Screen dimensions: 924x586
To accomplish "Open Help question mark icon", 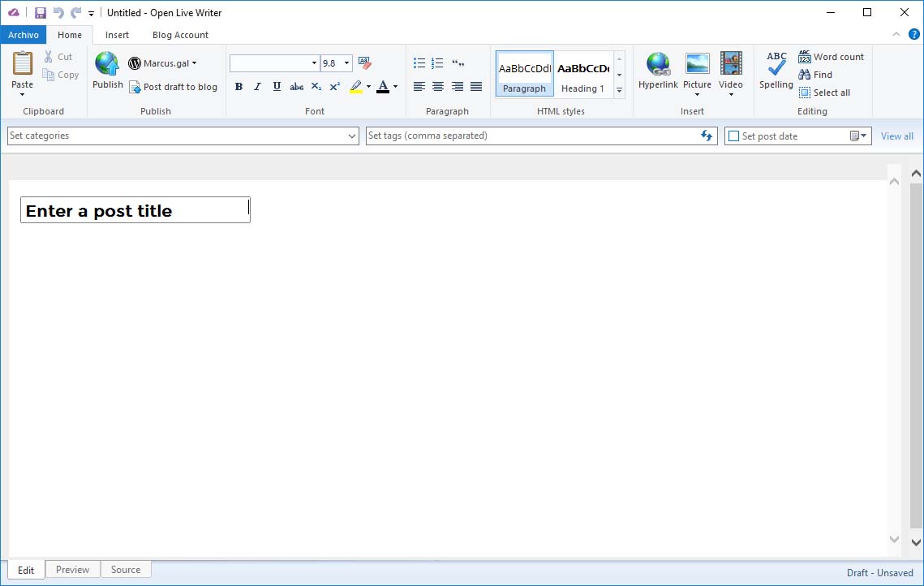I will 914,35.
